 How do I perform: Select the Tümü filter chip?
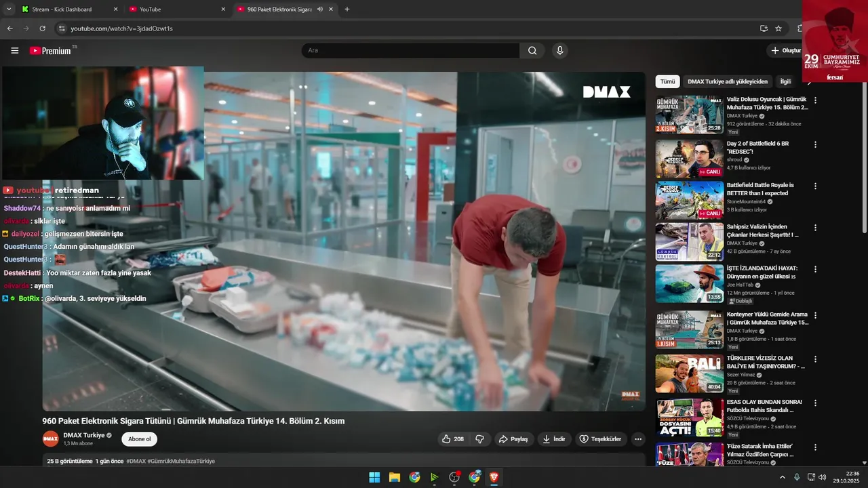(668, 81)
